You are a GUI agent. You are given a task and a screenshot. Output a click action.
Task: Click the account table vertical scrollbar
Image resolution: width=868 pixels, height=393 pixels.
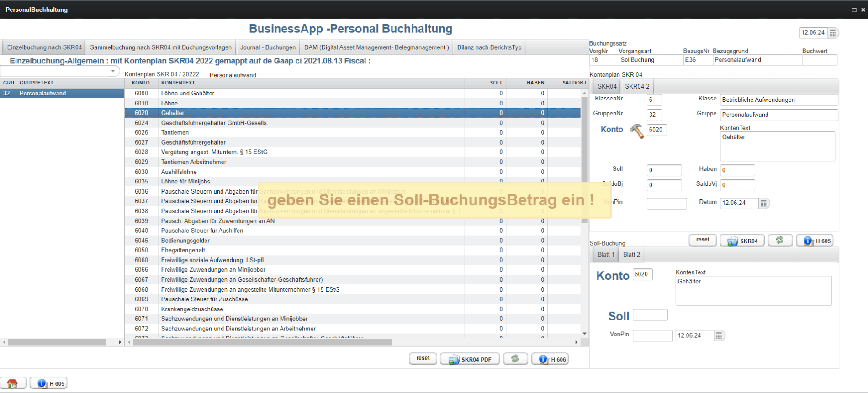pyautogui.click(x=584, y=160)
